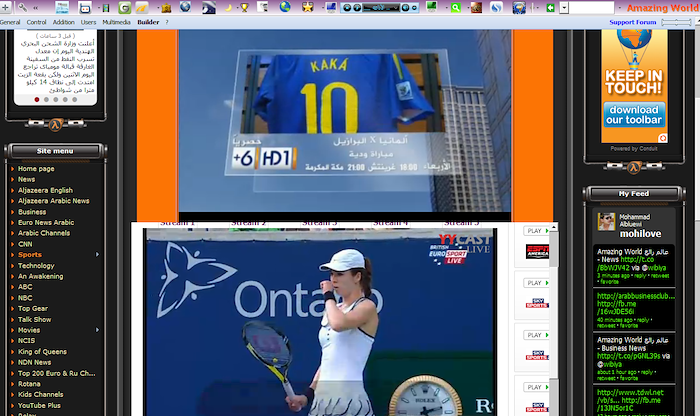Image resolution: width=700 pixels, height=416 pixels.
Task: Click the plus icon in the toolbar
Action: click(x=5, y=7)
